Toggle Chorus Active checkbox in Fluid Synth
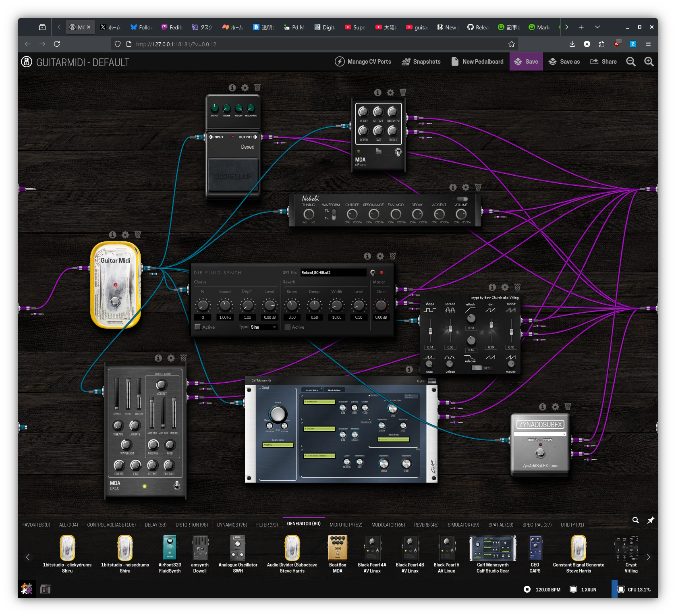676x616 pixels. (198, 327)
